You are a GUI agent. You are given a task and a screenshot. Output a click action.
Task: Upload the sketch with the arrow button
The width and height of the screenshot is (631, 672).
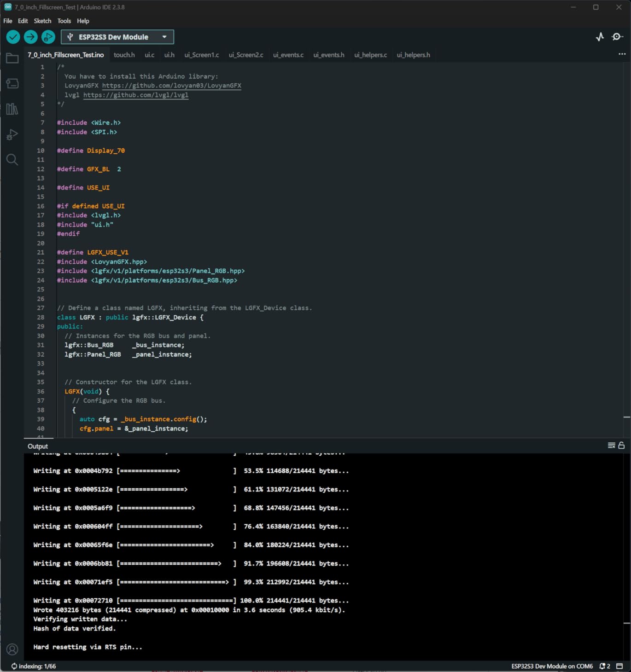(31, 37)
